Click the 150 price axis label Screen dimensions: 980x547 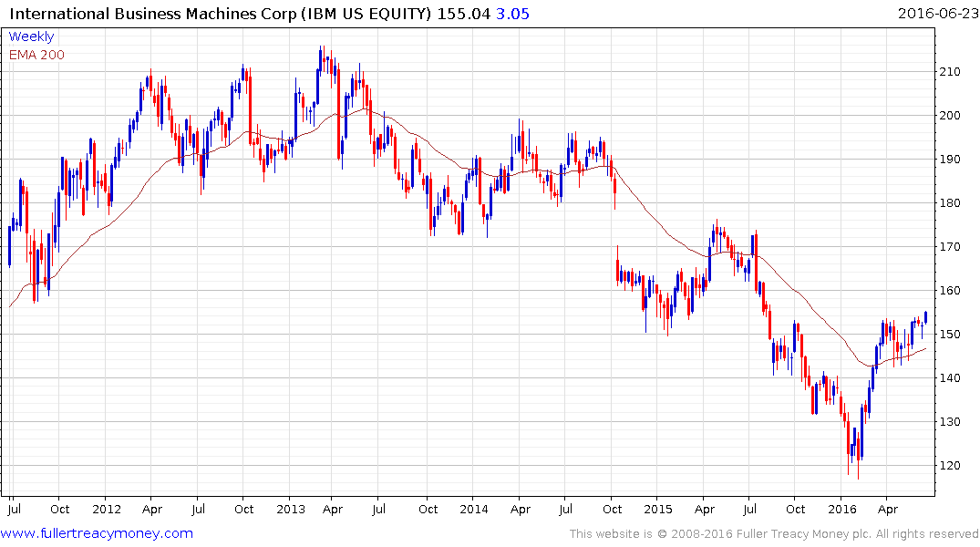coord(949,335)
